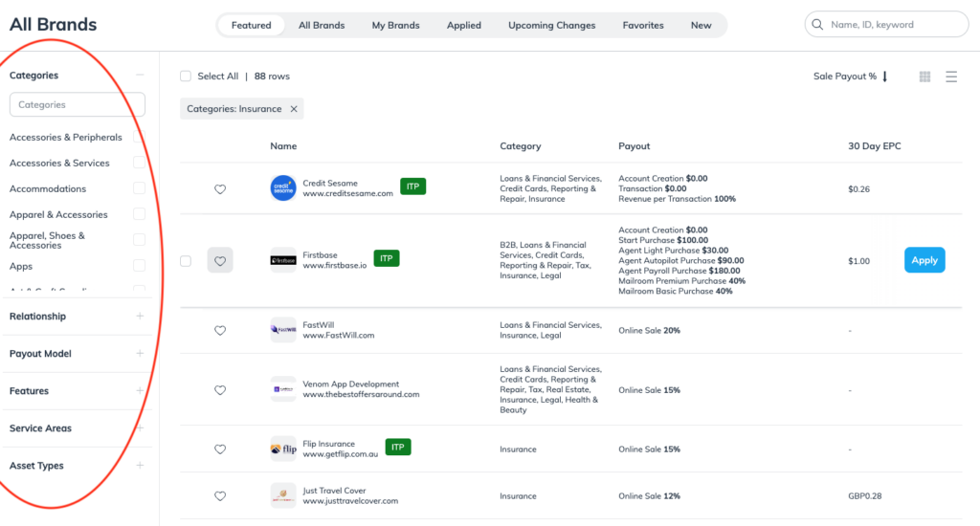Image resolution: width=980 pixels, height=526 pixels.
Task: Expand the Relationship filter section
Action: pyautogui.click(x=140, y=317)
